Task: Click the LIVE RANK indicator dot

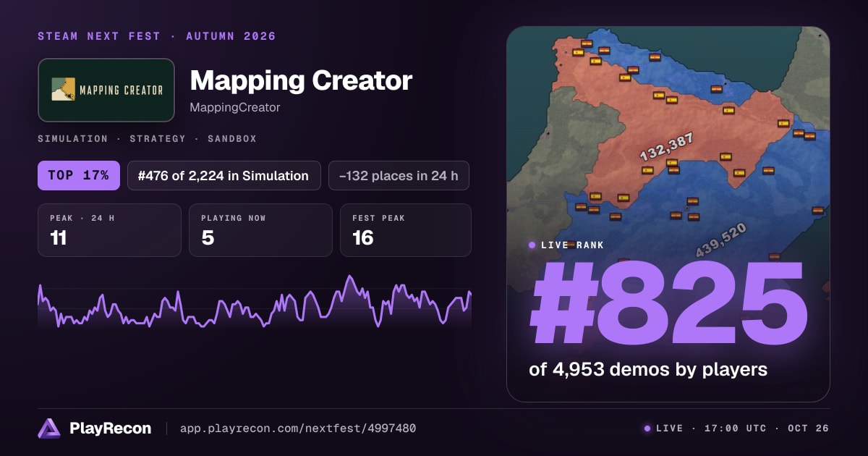Action: click(532, 245)
